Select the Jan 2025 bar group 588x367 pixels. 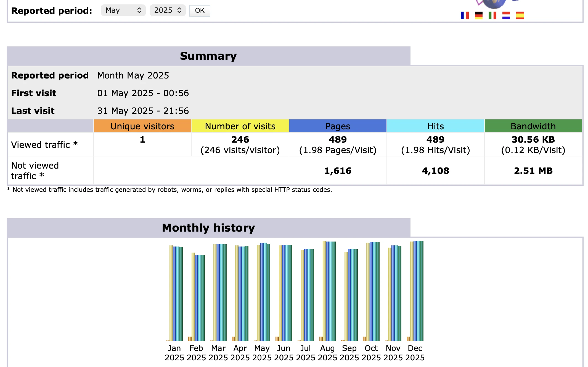click(x=174, y=293)
